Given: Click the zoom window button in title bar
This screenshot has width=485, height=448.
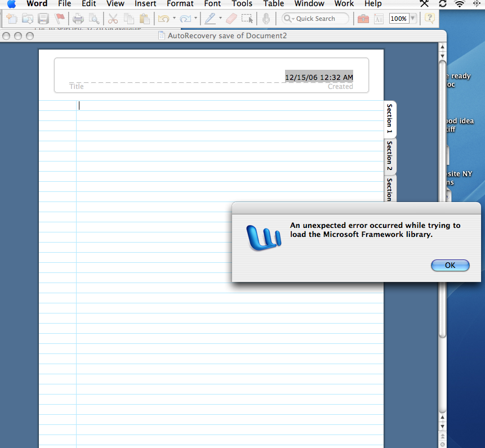Looking at the screenshot, I should click(30, 36).
